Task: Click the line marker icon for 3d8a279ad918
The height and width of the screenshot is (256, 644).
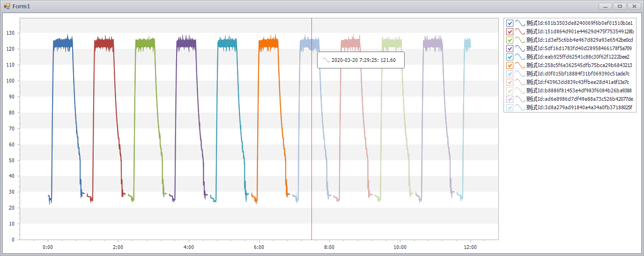Action: (x=520, y=107)
